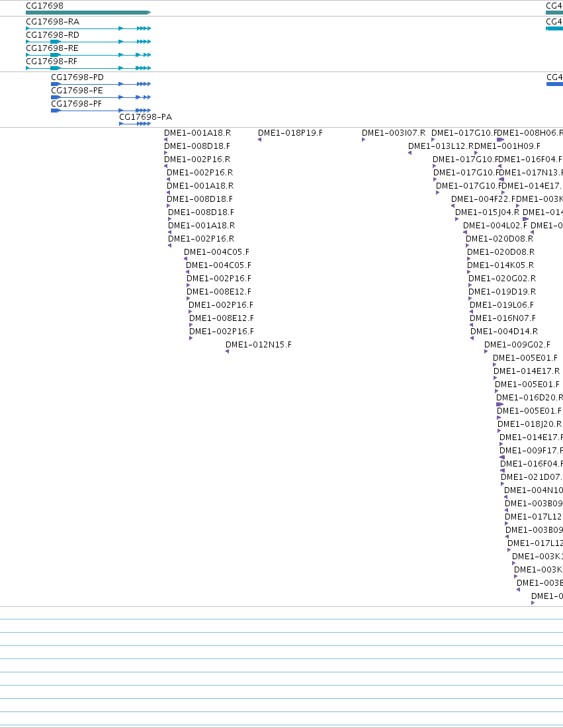Select the CG17698-PD protein glyph
The width and height of the screenshot is (563, 728).
click(101, 84)
